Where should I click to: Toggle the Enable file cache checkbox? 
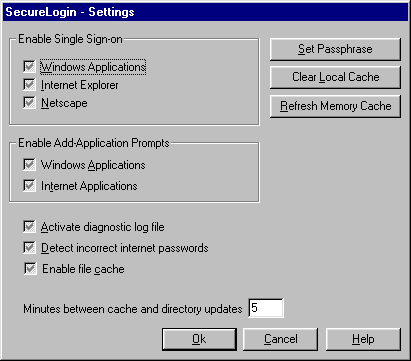pos(30,269)
